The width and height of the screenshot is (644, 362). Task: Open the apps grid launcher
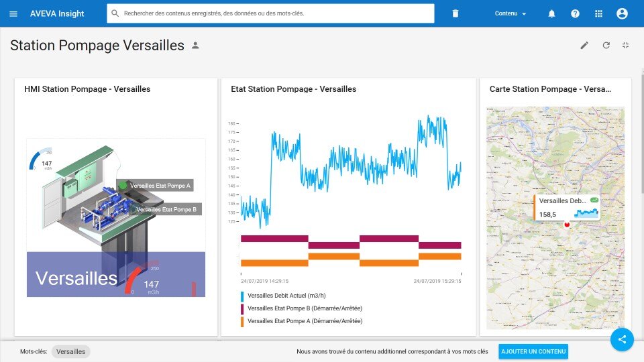click(x=598, y=13)
